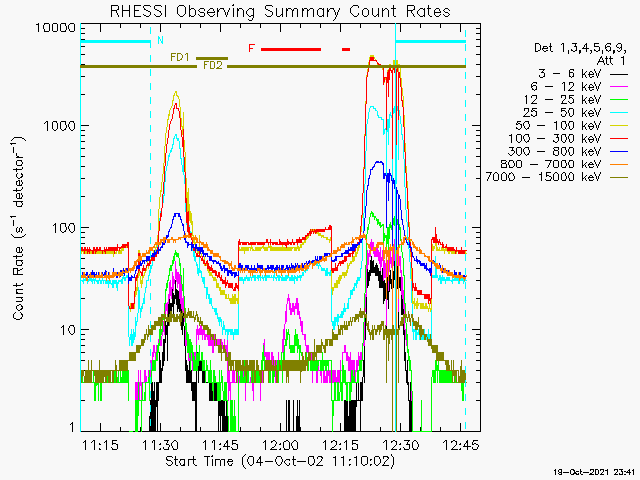Click the cyan night bar at plot end
The height and width of the screenshot is (480, 640).
click(x=431, y=42)
